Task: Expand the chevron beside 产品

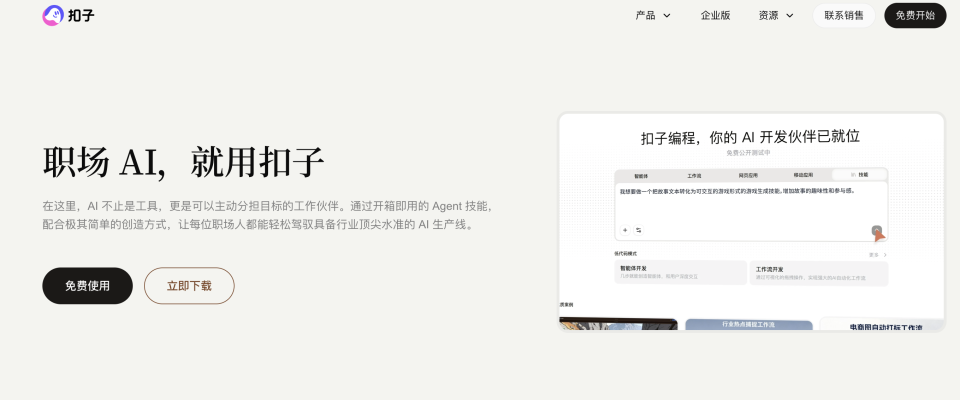Action: (x=667, y=16)
